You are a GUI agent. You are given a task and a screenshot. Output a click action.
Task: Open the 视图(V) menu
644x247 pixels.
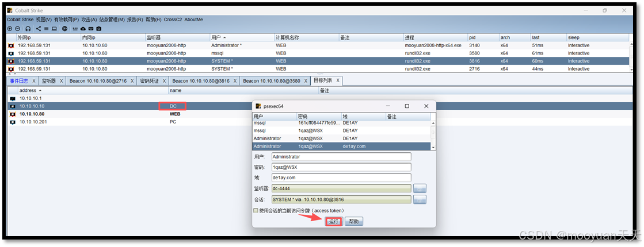44,20
